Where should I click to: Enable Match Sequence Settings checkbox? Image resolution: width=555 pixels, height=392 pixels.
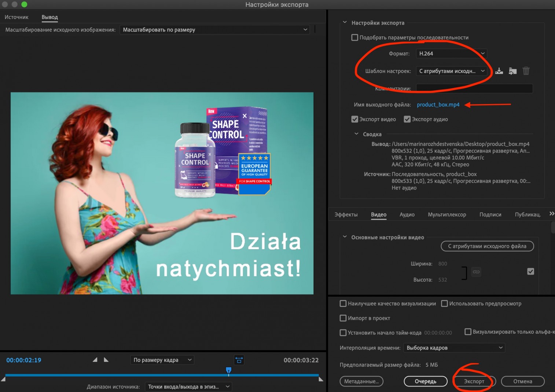coord(354,37)
